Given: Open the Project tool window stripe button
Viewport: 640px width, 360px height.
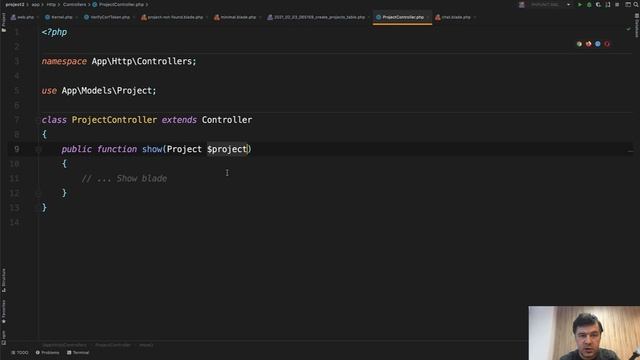Looking at the screenshot, I should (x=4, y=22).
